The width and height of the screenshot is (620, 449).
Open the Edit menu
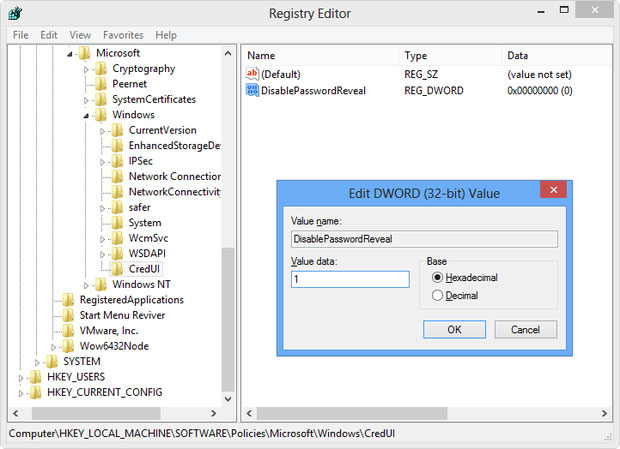tap(49, 35)
